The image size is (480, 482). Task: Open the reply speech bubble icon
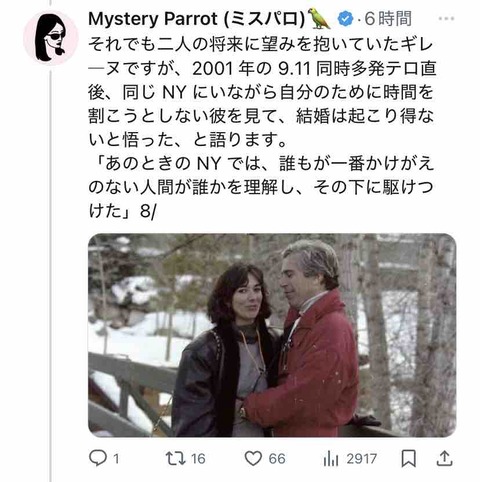(x=98, y=458)
